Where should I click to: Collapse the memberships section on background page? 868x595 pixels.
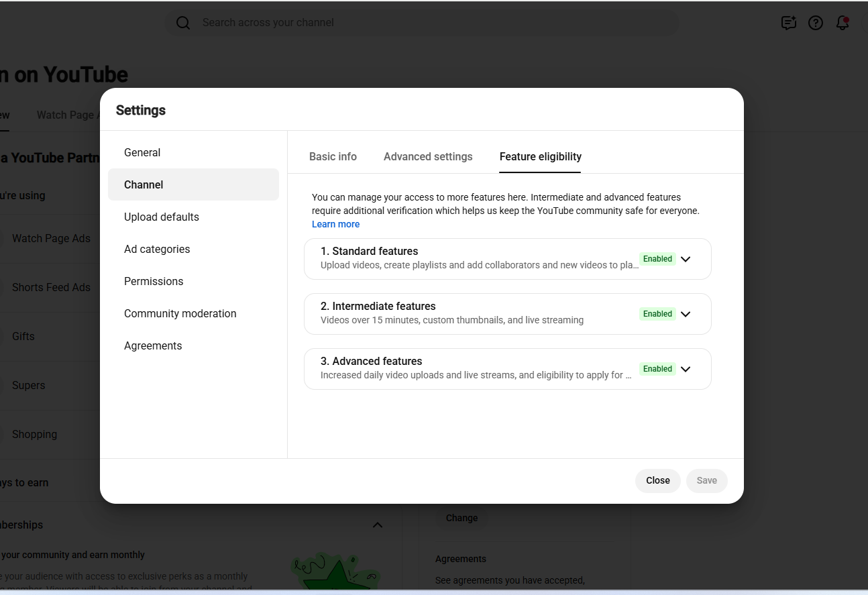pos(378,525)
